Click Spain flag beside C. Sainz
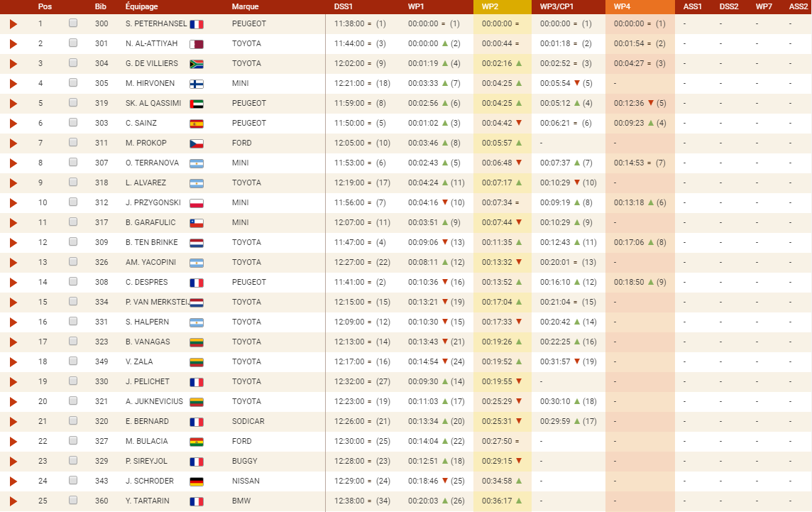This screenshot has width=812, height=512. 197,124
